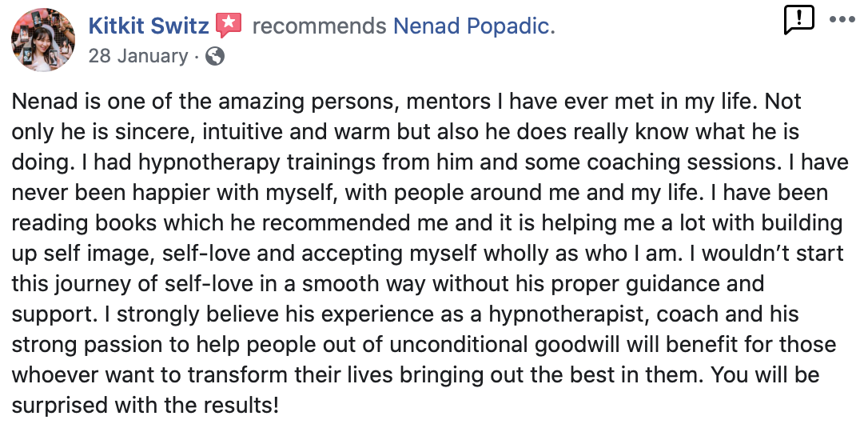Click the globe public audience icon
Screen dimensions: 868x432
[x=214, y=56]
